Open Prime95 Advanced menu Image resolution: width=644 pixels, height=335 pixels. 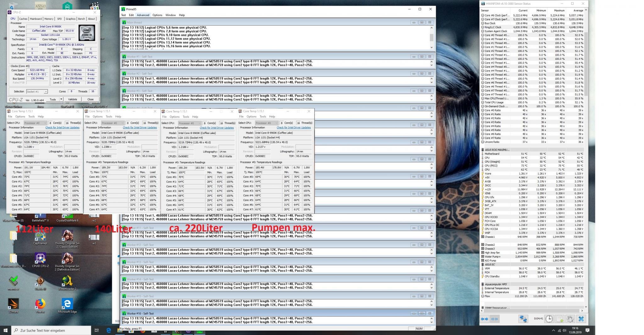143,15
